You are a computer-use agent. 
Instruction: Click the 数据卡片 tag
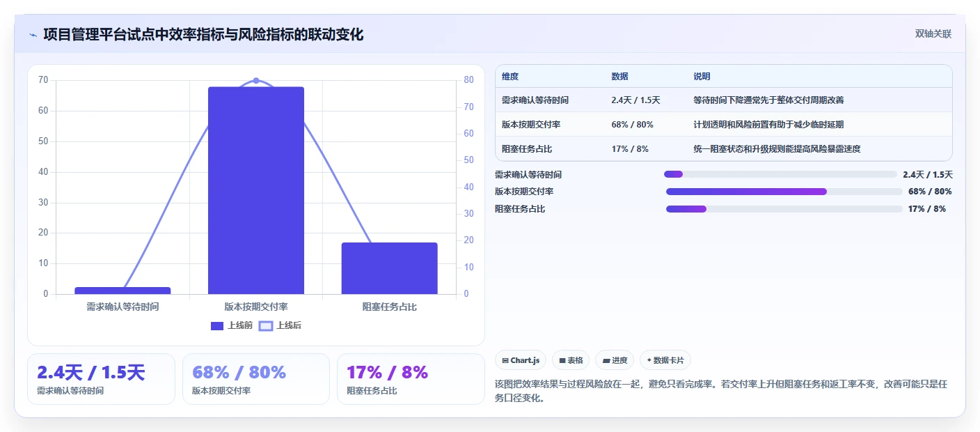[x=665, y=360]
